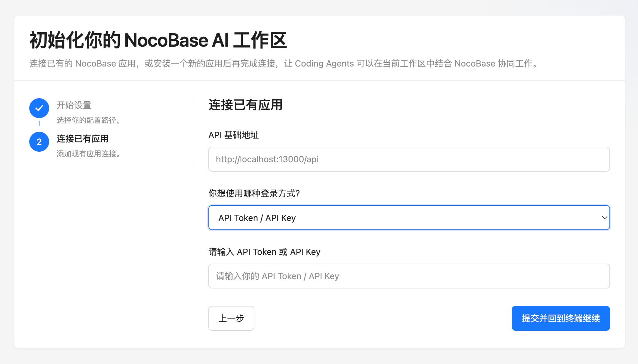The width and height of the screenshot is (638, 364).
Task: Click the 上一步 button
Action: tap(231, 318)
